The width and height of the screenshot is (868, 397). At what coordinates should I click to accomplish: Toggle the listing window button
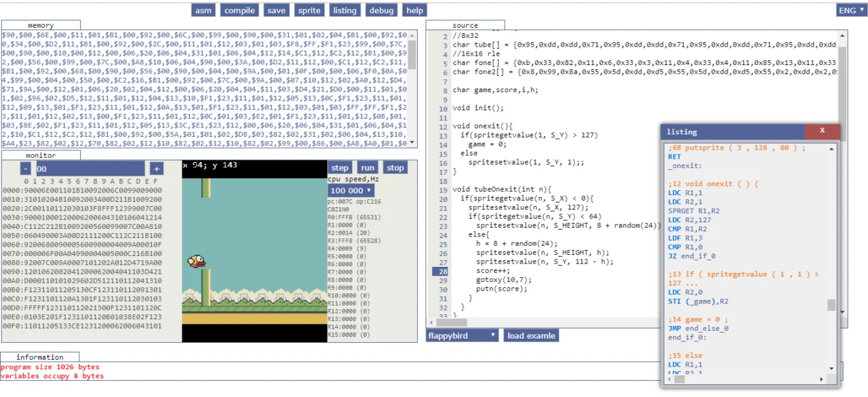(344, 10)
